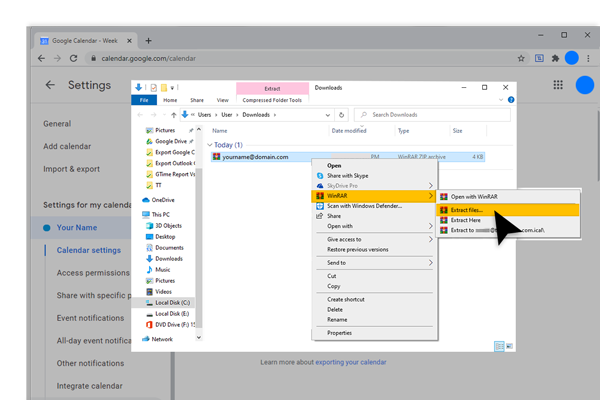Close the Google Calendar tab
600x400 pixels.
[129, 41]
